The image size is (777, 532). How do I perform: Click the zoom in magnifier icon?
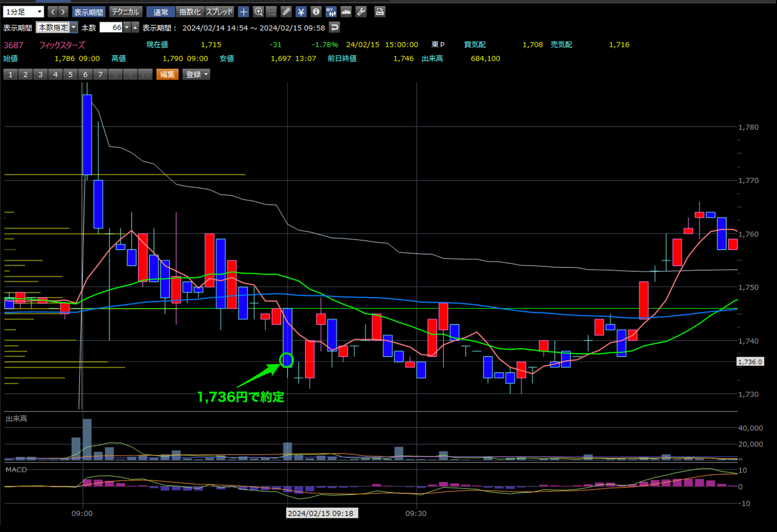point(258,12)
